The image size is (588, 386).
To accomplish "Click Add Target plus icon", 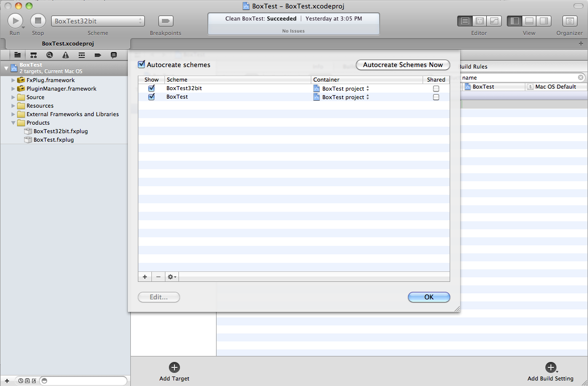I will pos(174,367).
